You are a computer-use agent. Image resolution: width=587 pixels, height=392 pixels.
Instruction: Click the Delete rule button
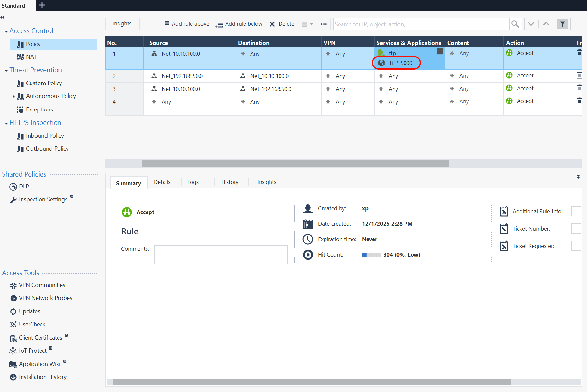coord(282,24)
